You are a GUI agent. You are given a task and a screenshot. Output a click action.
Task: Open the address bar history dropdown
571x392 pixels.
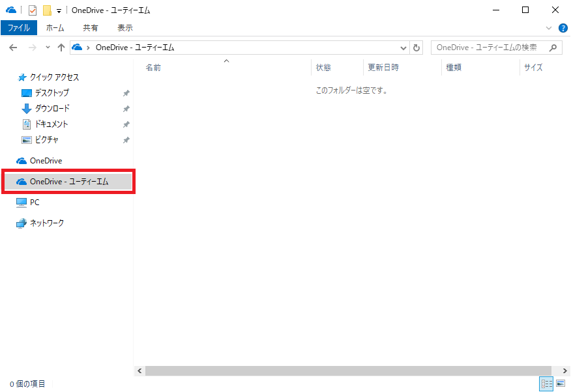(403, 48)
